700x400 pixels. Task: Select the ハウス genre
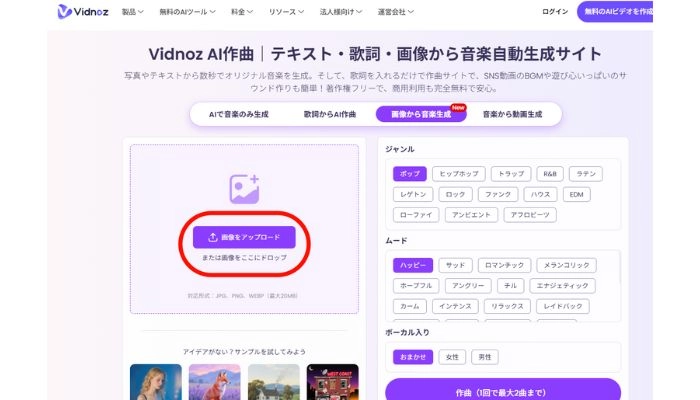click(540, 194)
